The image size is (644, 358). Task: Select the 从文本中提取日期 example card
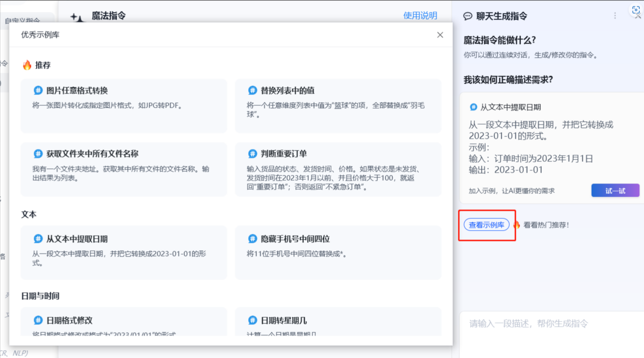(x=124, y=252)
